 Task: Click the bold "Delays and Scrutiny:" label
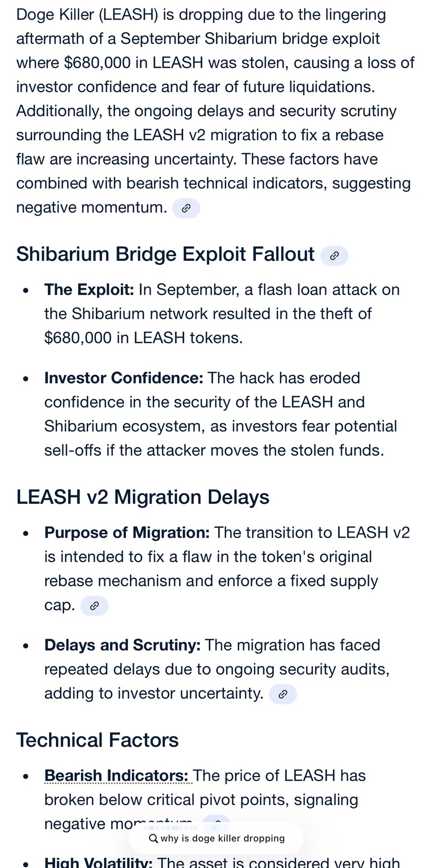[122, 645]
